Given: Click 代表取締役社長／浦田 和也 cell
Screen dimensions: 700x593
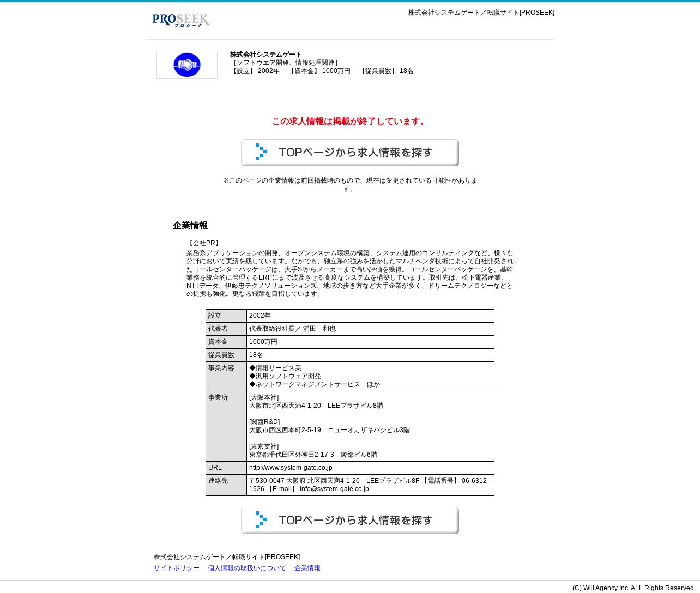Looking at the screenshot, I should pyautogui.click(x=370, y=329).
